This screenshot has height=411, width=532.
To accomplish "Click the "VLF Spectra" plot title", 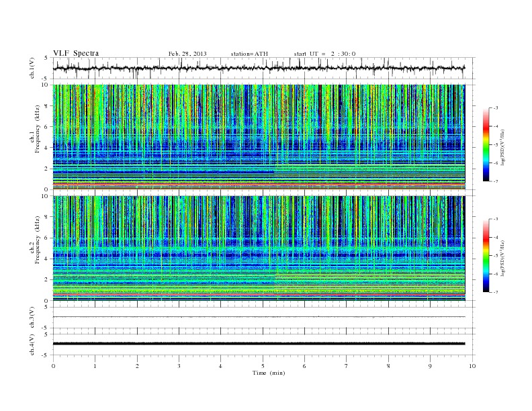I will tap(76, 53).
